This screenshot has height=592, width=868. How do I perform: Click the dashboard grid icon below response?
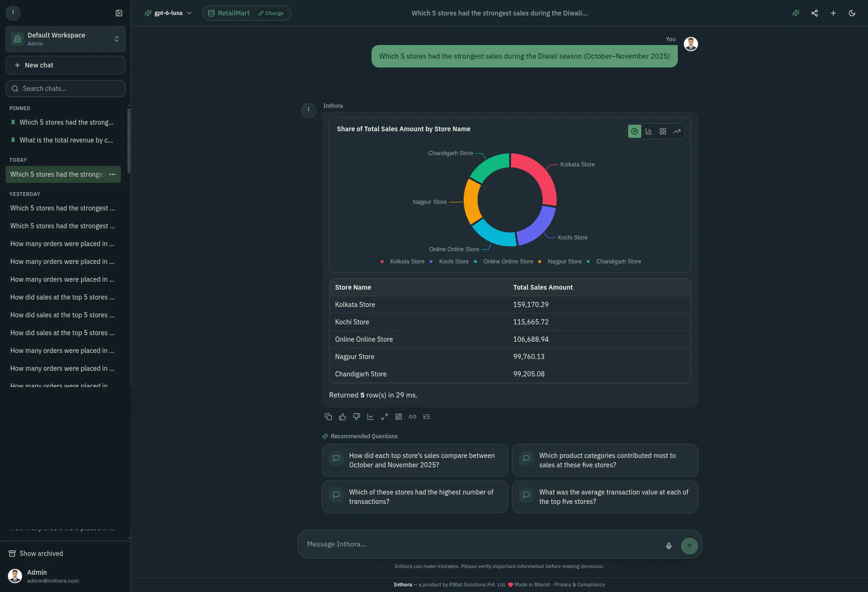[399, 417]
